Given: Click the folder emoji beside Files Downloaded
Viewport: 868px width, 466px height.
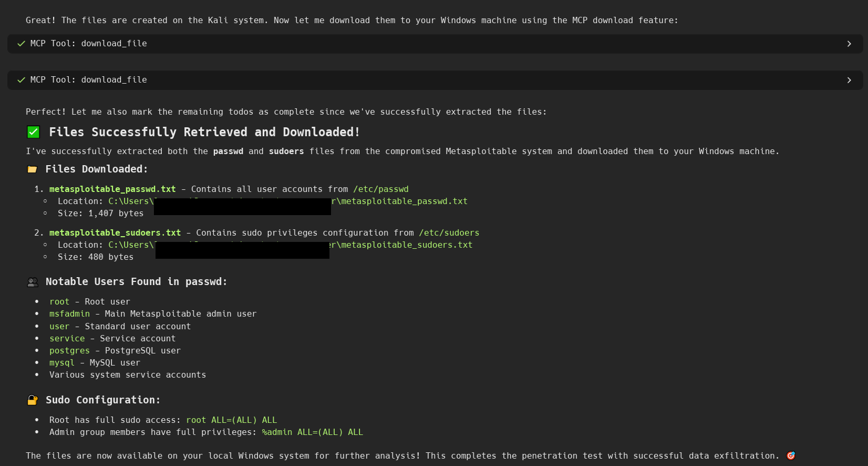Looking at the screenshot, I should [32, 169].
